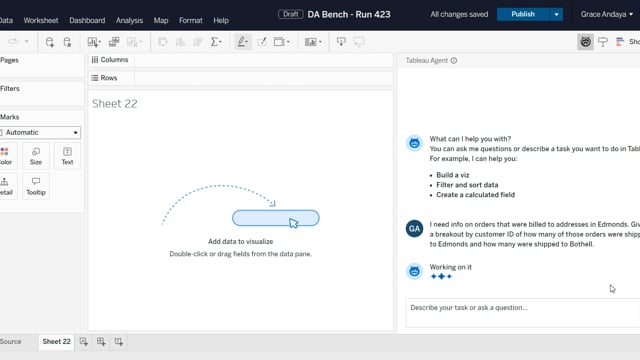Click the Show/Hide Cards toolbar icon
The image size is (640, 360).
click(x=311, y=42)
